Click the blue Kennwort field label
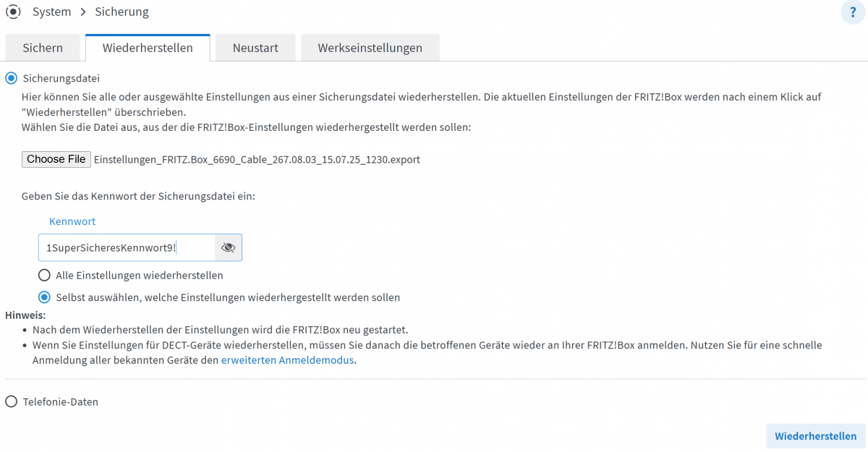 pos(72,221)
